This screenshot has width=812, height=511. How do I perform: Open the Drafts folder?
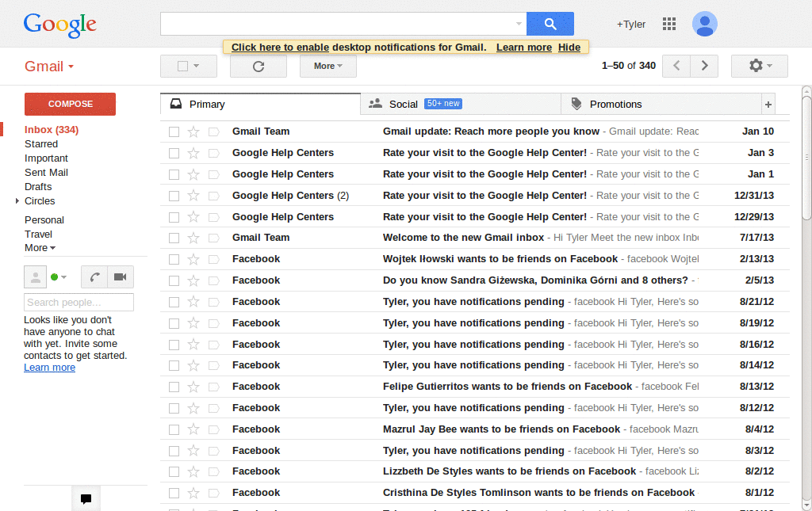pyautogui.click(x=38, y=187)
